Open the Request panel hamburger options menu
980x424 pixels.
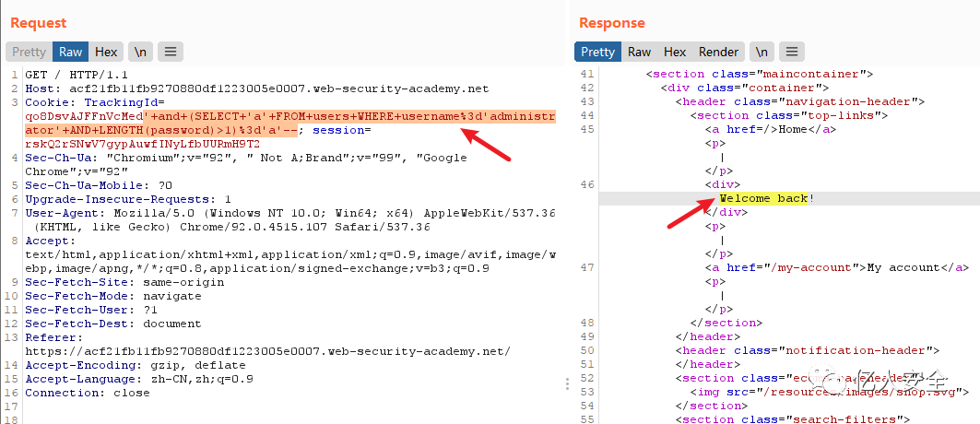point(170,52)
